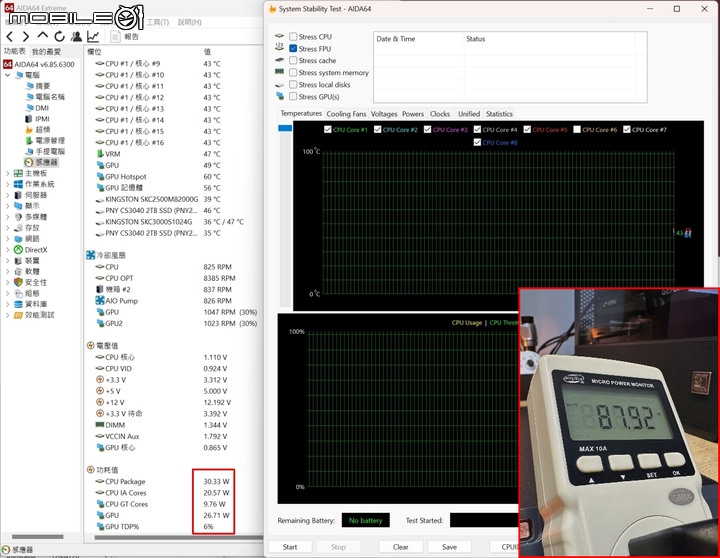
Task: Enable the Stress local disks checkbox
Action: click(x=293, y=85)
